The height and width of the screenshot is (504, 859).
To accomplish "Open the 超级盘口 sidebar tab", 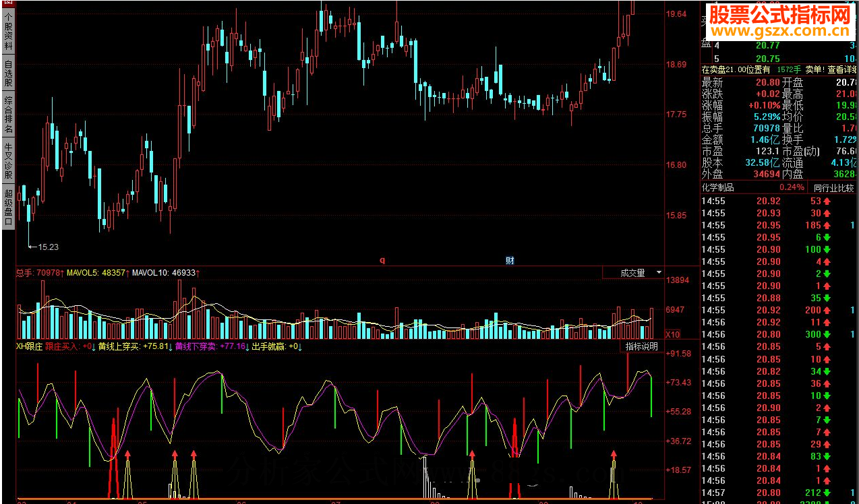I will (8, 206).
